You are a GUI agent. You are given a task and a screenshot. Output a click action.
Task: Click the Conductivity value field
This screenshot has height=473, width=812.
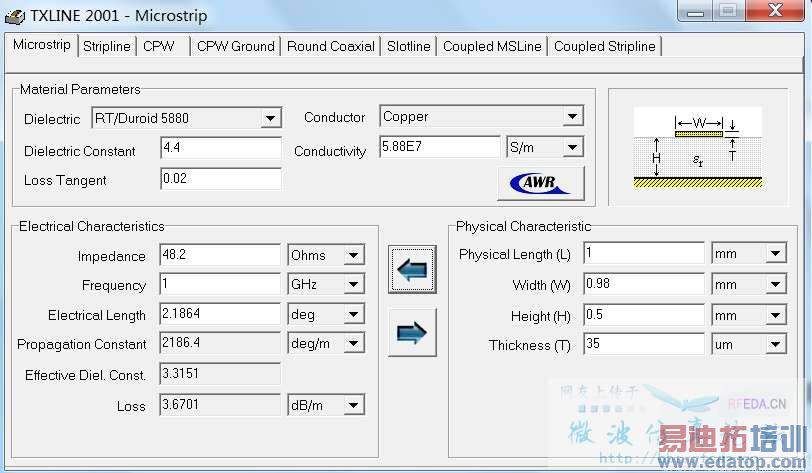[x=440, y=147]
